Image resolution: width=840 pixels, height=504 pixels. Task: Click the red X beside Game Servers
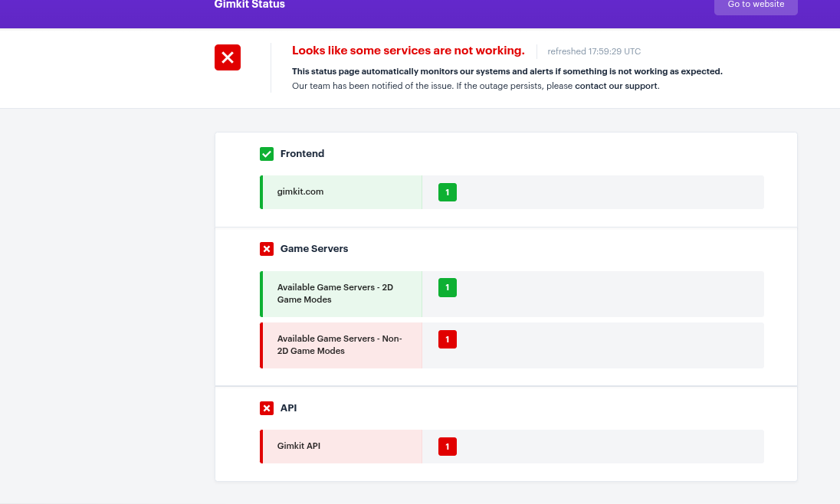coord(267,249)
